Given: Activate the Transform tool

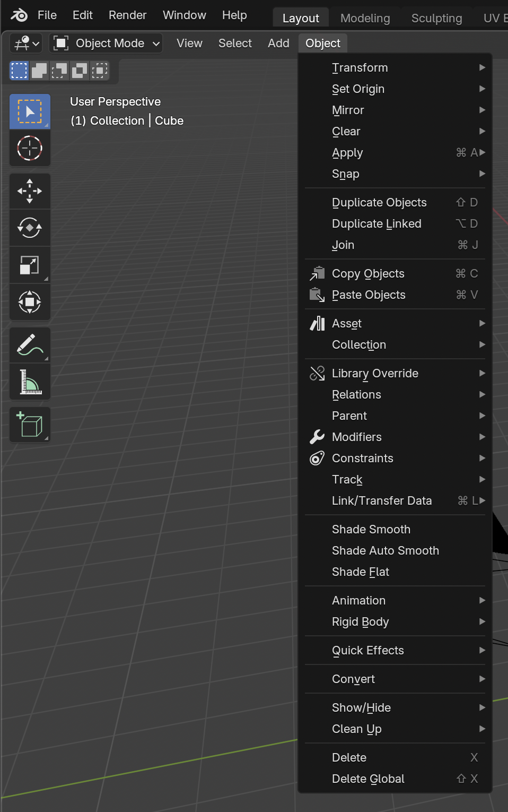Looking at the screenshot, I should point(30,302).
